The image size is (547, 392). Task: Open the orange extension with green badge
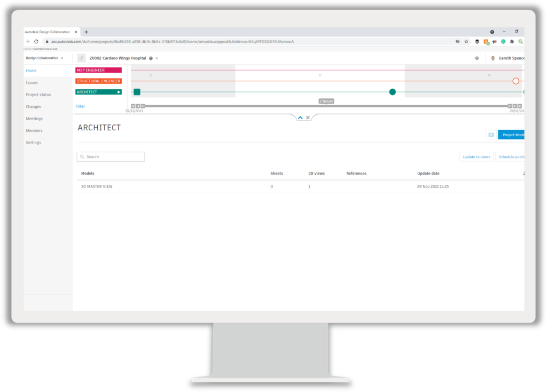(x=486, y=42)
